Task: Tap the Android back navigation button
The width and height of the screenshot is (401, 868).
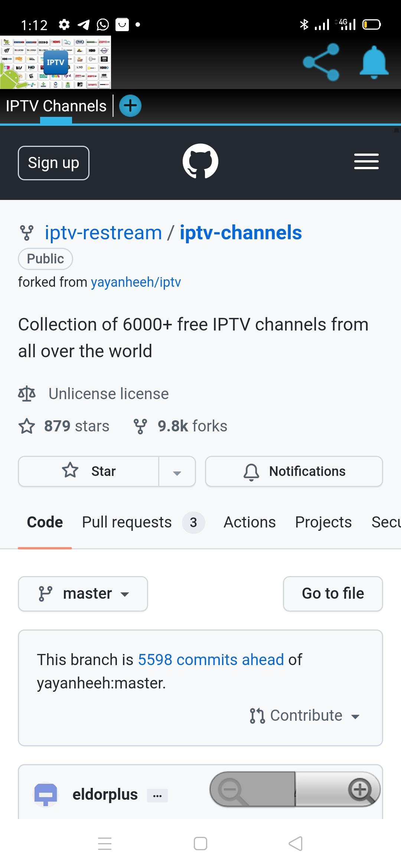Action: click(x=296, y=844)
